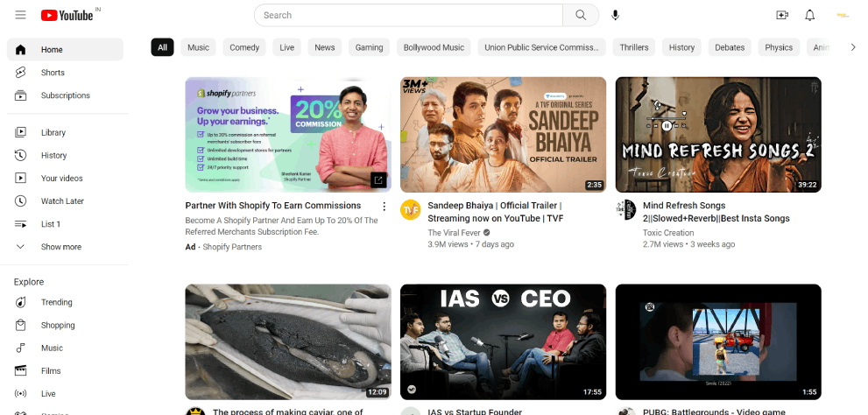Select the Gaming filter chip

(370, 47)
